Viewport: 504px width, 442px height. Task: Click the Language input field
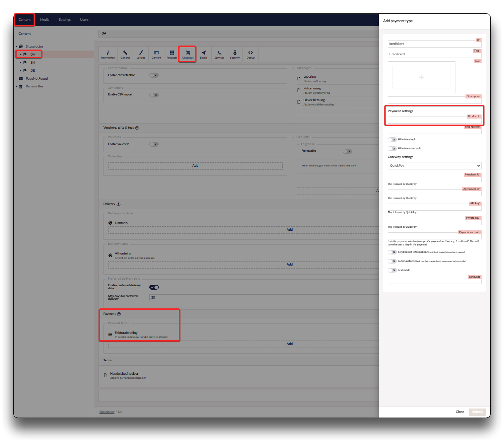click(x=434, y=281)
